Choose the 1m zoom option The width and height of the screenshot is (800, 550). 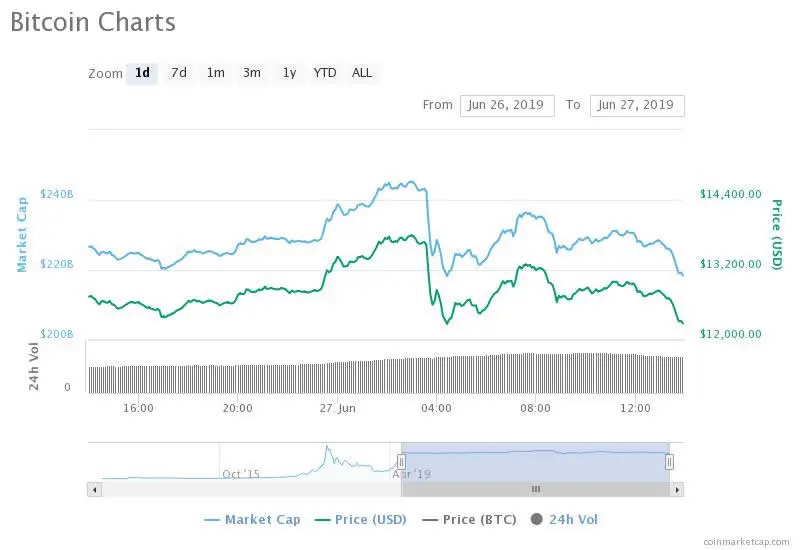[216, 73]
